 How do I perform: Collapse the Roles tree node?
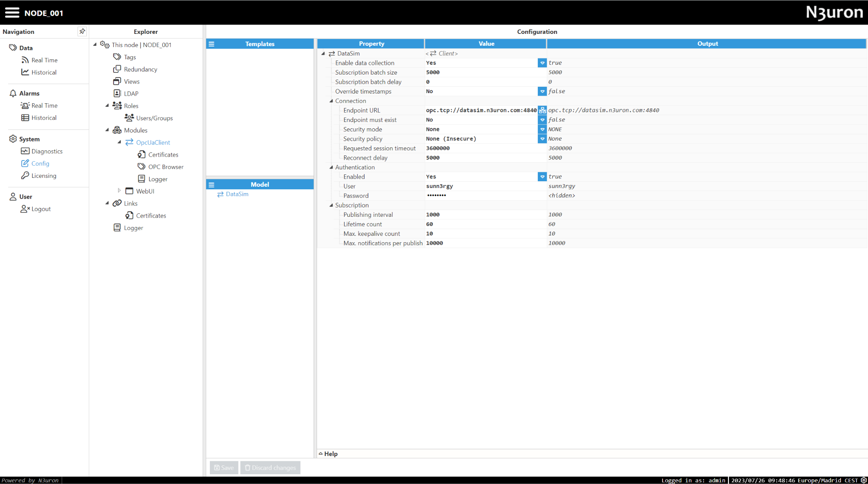pos(107,105)
